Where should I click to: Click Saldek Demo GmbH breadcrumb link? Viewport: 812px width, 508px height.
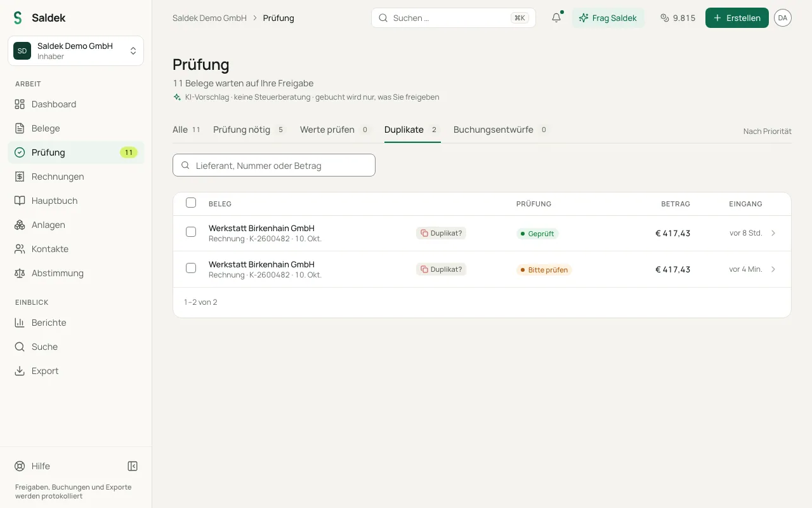pos(209,18)
